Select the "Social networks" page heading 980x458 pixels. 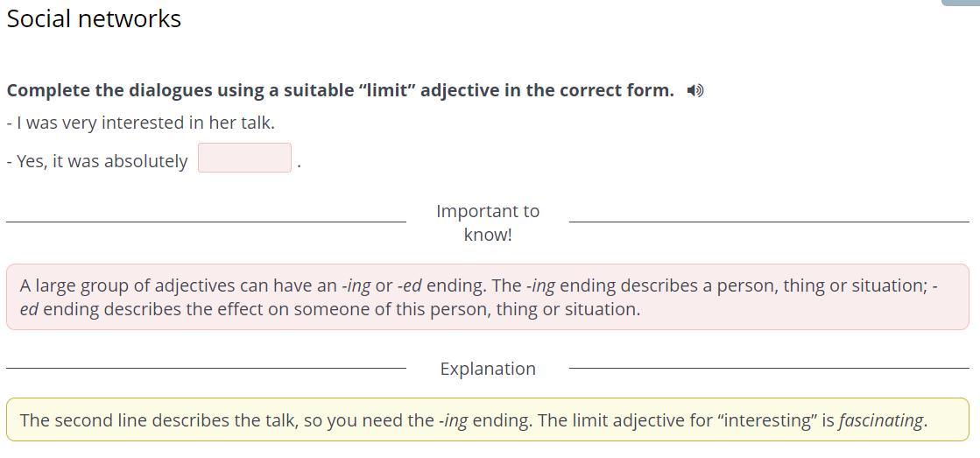tap(94, 18)
